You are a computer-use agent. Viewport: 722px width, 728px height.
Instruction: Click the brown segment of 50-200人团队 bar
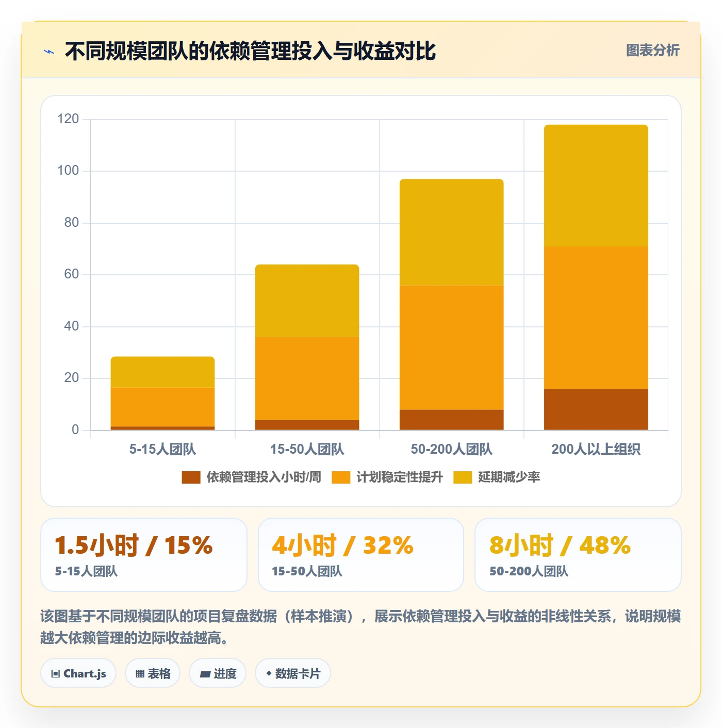click(451, 420)
